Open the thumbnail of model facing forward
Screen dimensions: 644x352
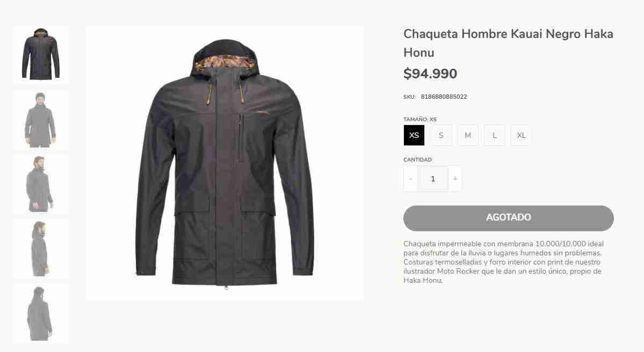pyautogui.click(x=41, y=120)
